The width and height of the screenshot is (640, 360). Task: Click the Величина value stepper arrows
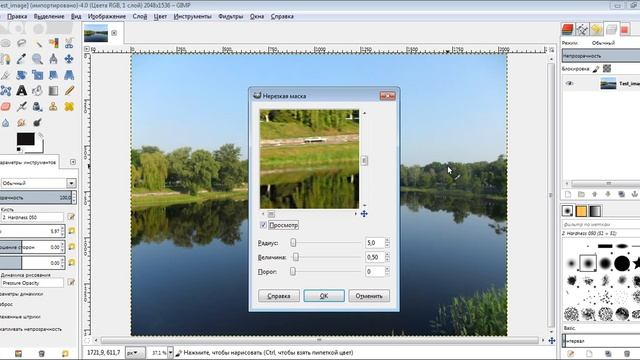[x=387, y=257]
